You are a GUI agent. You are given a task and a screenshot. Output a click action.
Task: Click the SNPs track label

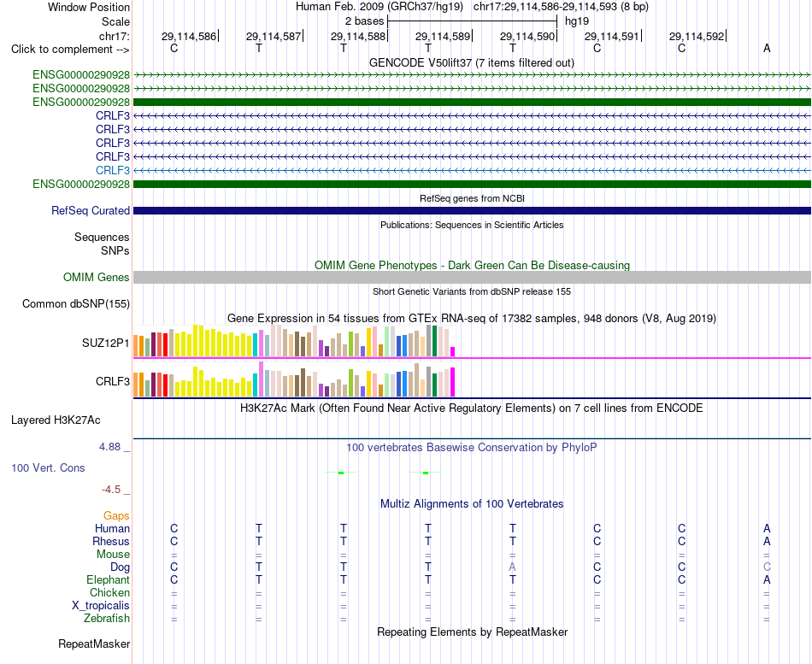(x=115, y=250)
